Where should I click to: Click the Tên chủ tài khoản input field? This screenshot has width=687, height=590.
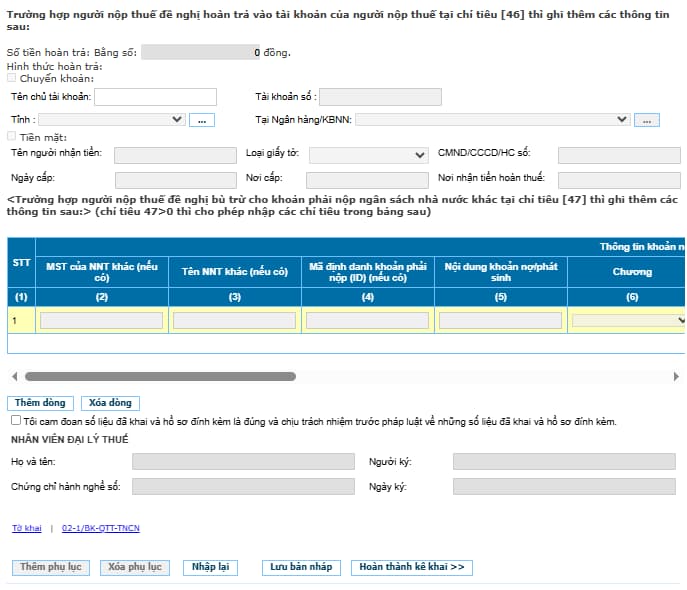pyautogui.click(x=156, y=97)
